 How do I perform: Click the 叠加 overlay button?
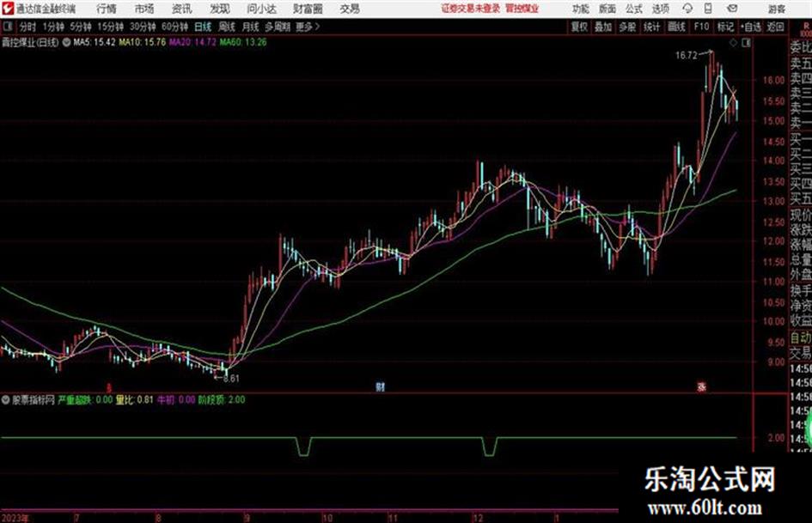click(x=603, y=27)
